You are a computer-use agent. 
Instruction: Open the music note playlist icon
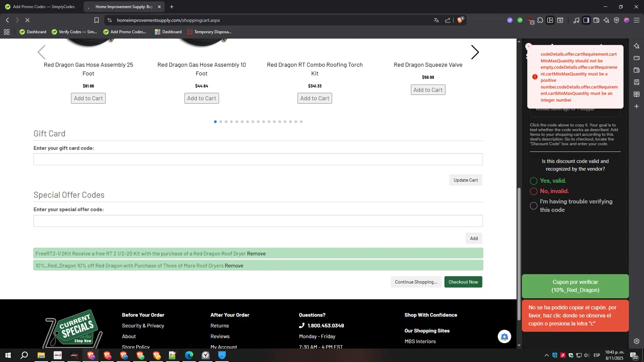coord(576,20)
